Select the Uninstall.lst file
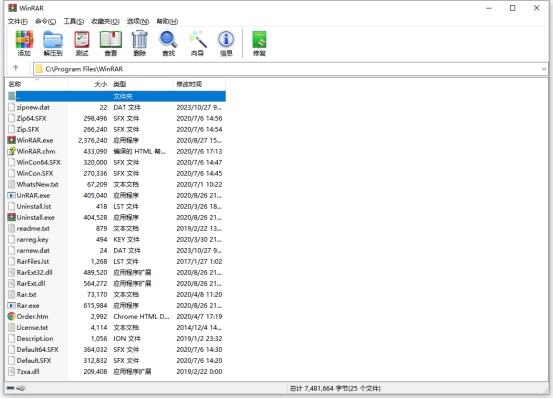The image size is (553, 399). tap(34, 206)
